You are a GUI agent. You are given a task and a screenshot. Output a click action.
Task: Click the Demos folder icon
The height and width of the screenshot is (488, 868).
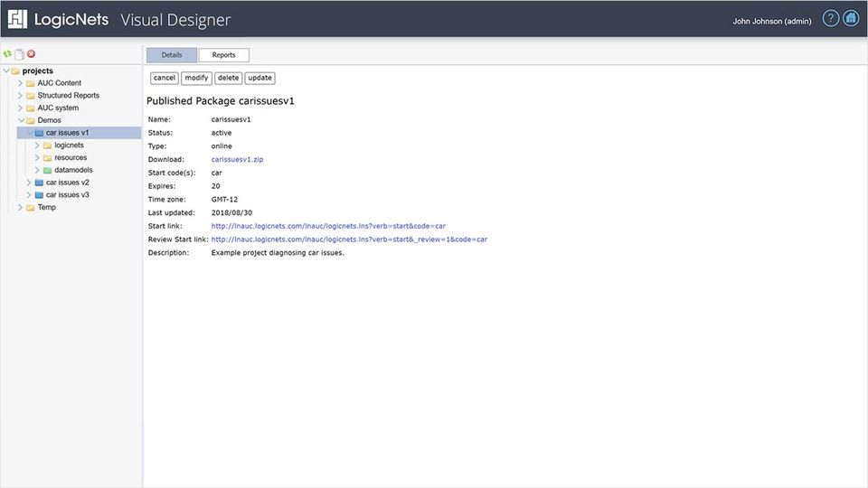31,120
